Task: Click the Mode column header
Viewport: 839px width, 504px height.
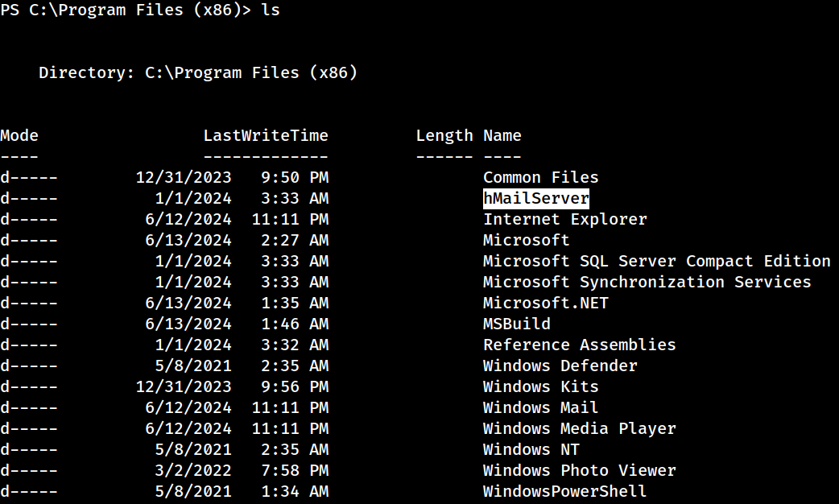Action: click(19, 135)
